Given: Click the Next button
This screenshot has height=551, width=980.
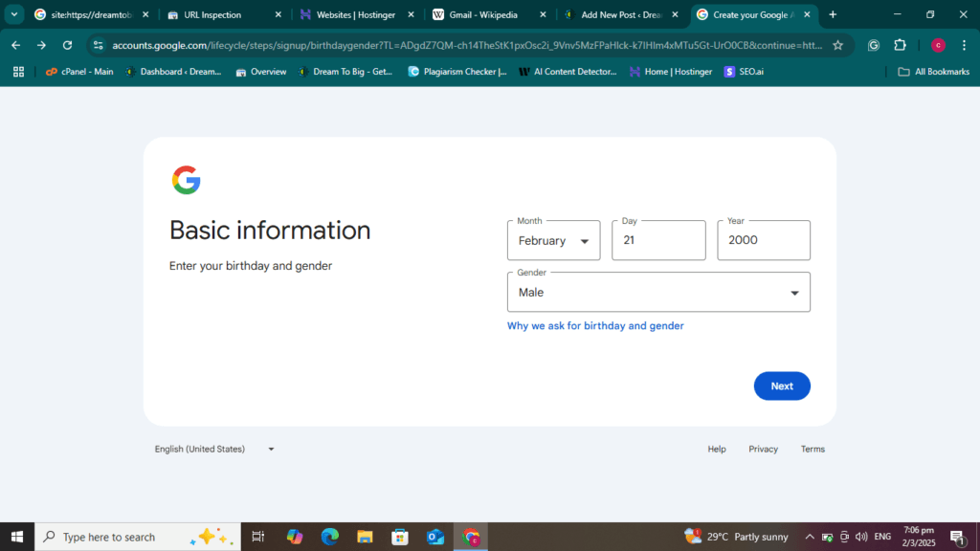Looking at the screenshot, I should pos(782,386).
